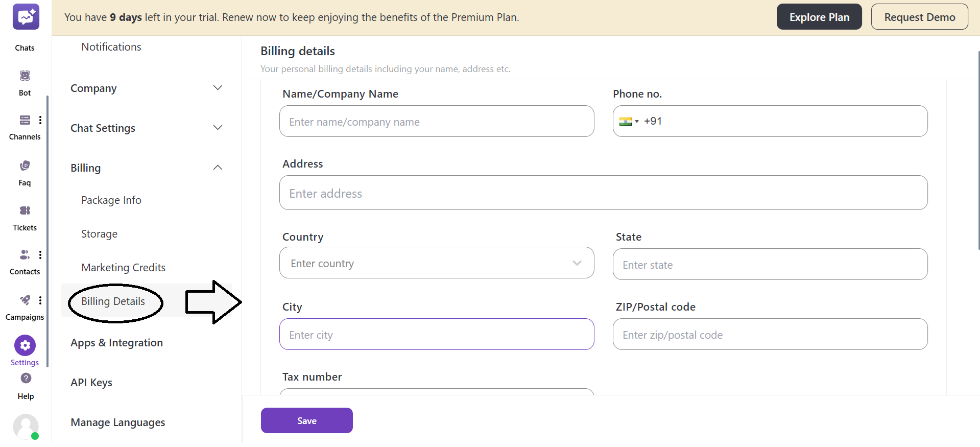Open Campaigns rocket icon
980x447 pixels.
tap(25, 300)
